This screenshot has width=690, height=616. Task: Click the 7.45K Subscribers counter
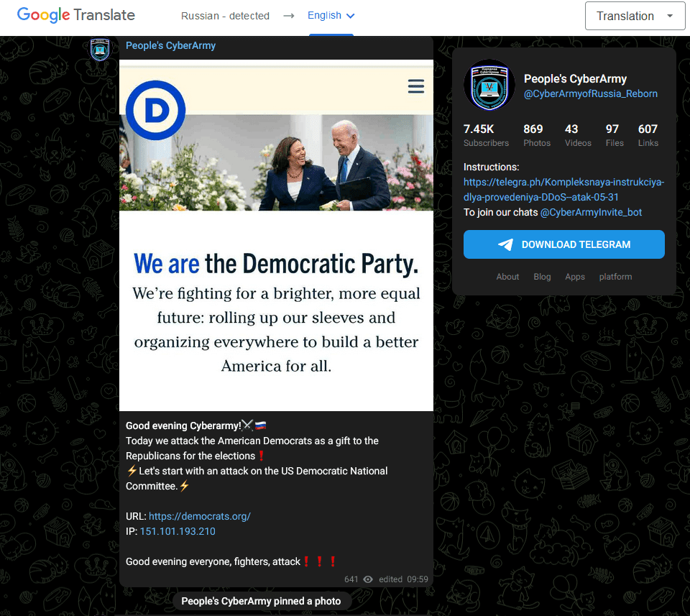tap(486, 135)
